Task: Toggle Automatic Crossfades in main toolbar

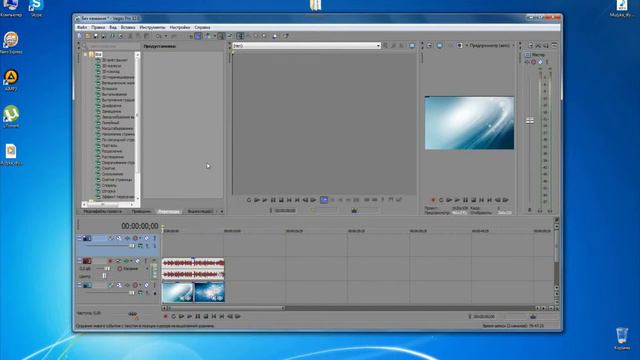Action: coord(198,36)
